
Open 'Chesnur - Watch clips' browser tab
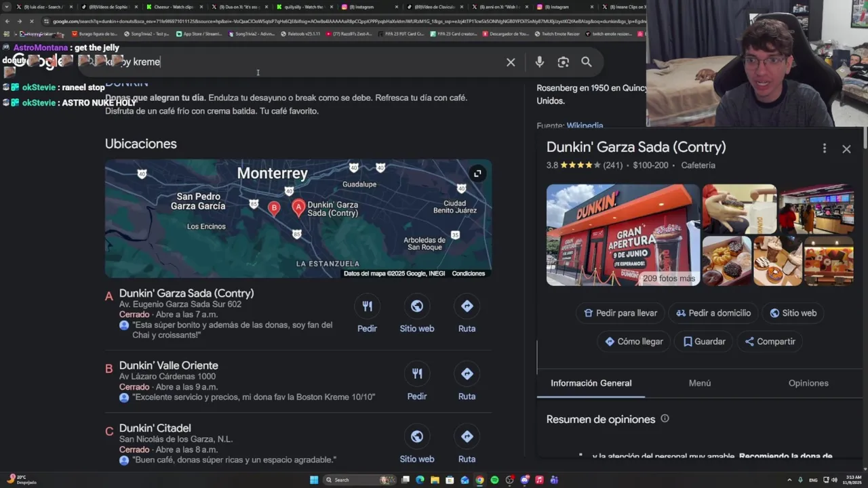172,7
